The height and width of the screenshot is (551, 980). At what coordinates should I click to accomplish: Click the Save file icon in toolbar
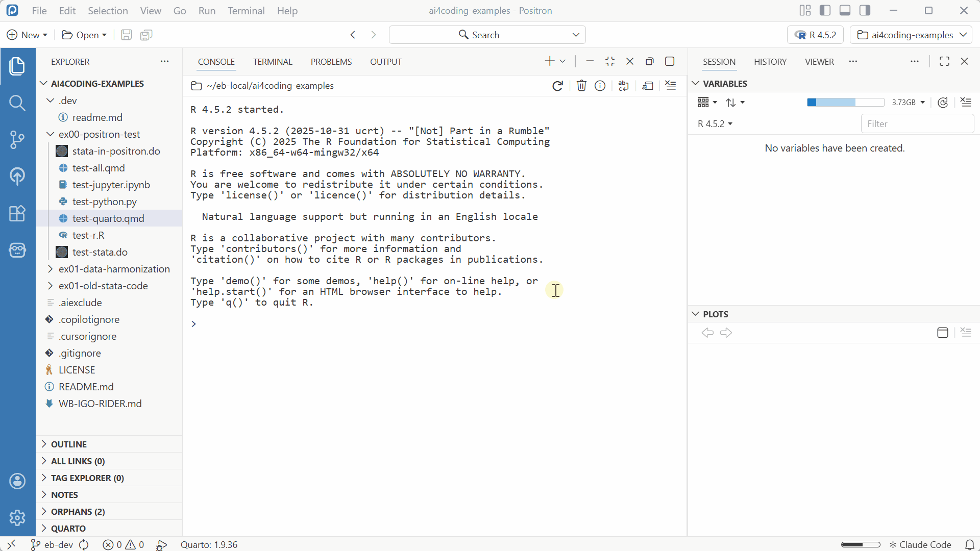[126, 35]
